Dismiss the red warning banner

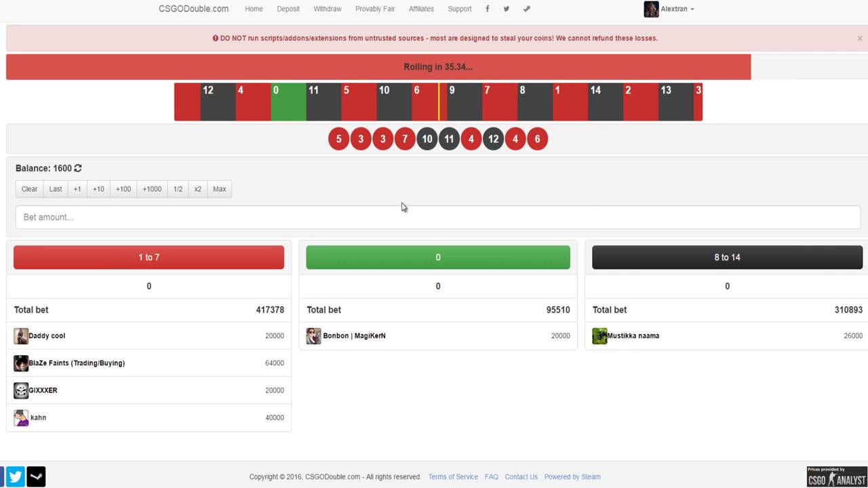click(x=859, y=39)
